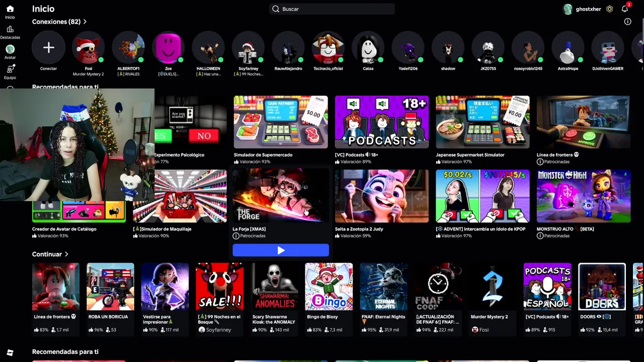Screen dimensions: 644x362
Task: Open friend AstralHope's avatar
Action: pyautogui.click(x=568, y=48)
